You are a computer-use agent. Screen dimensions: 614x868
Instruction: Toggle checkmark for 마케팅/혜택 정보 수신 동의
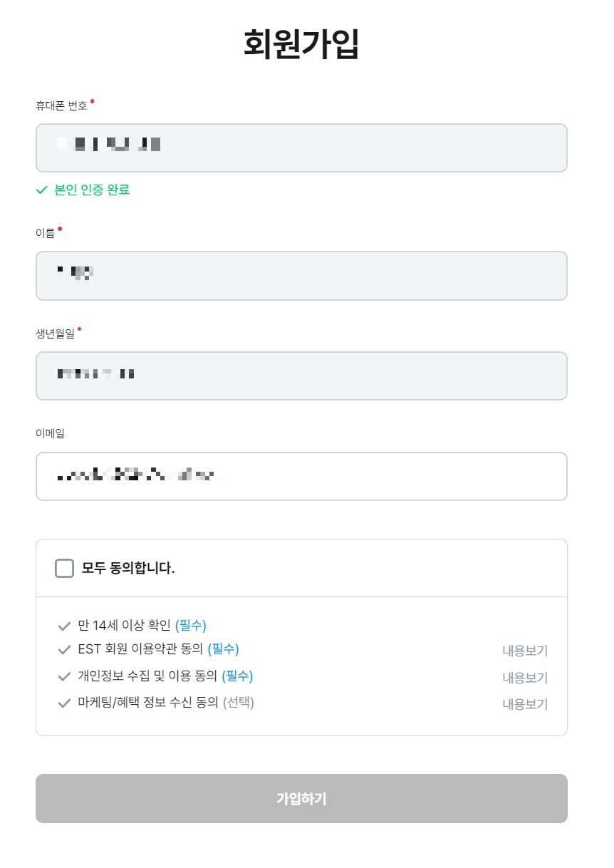pos(63,703)
